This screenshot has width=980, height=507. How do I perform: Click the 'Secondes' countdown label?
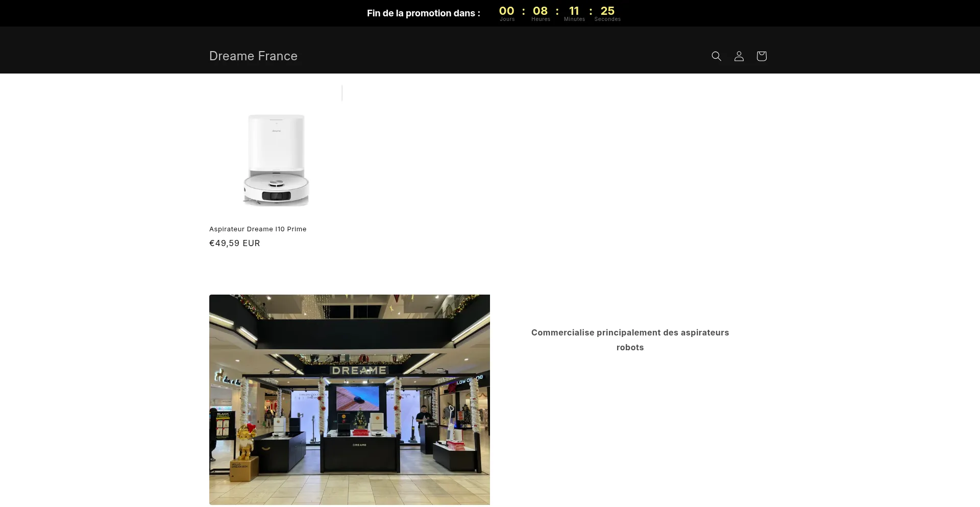(x=607, y=19)
